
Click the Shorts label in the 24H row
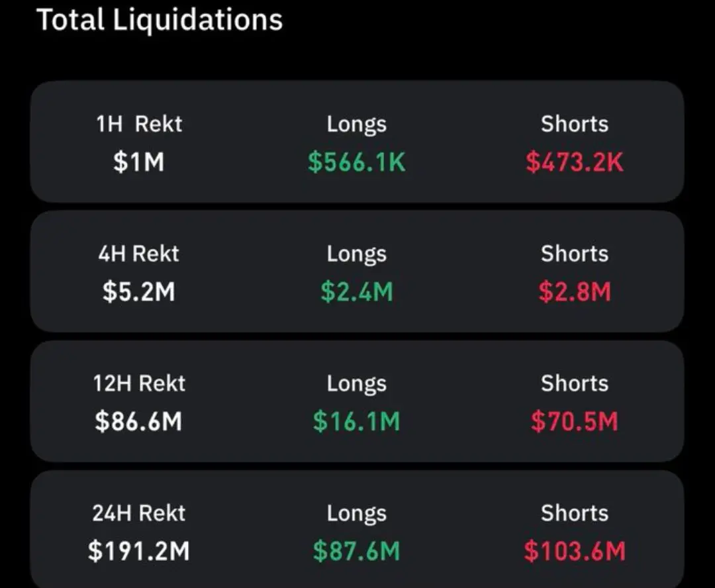[x=575, y=513]
